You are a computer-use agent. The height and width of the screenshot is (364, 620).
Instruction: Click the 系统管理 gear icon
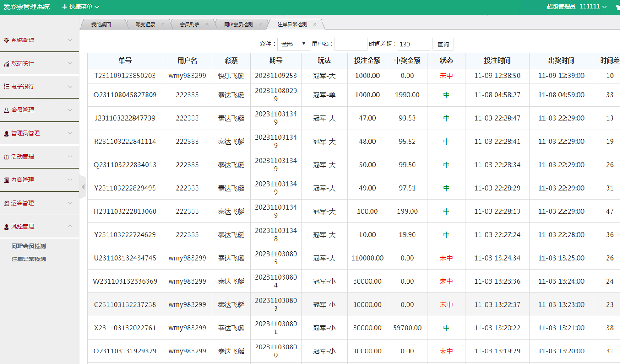pos(7,40)
